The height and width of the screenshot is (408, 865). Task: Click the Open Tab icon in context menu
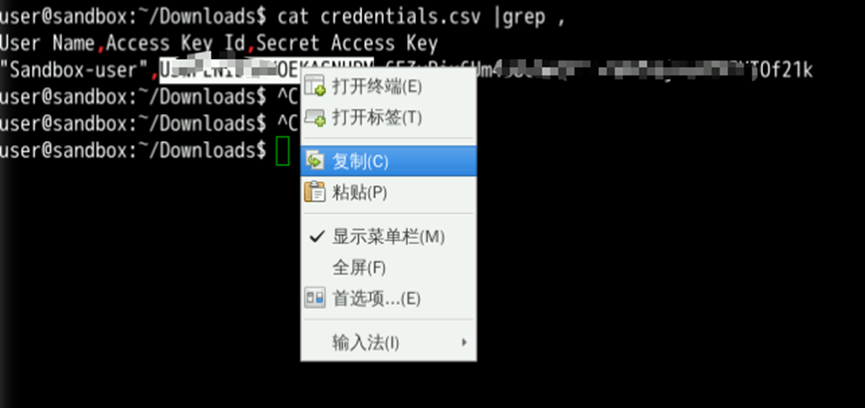click(316, 117)
